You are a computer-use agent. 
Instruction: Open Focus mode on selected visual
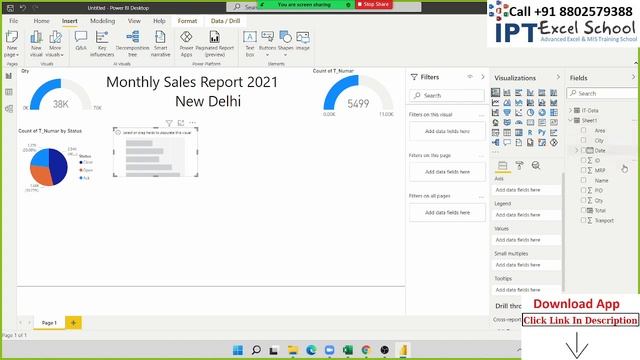[x=181, y=123]
